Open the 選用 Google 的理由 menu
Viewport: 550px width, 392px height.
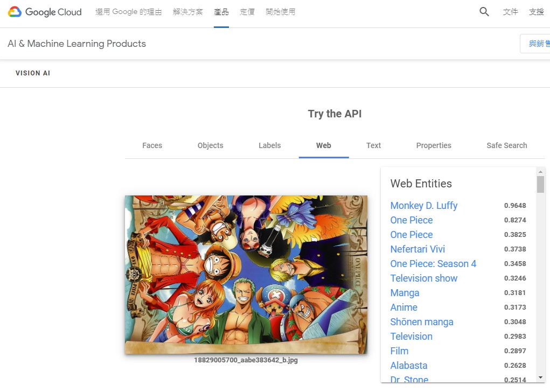pos(129,12)
